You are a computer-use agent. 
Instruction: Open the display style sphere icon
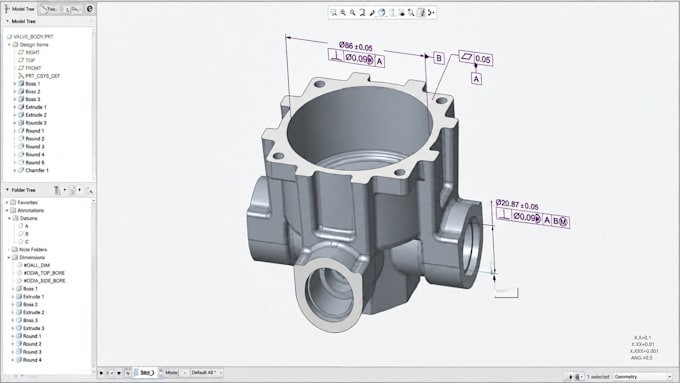tap(382, 13)
